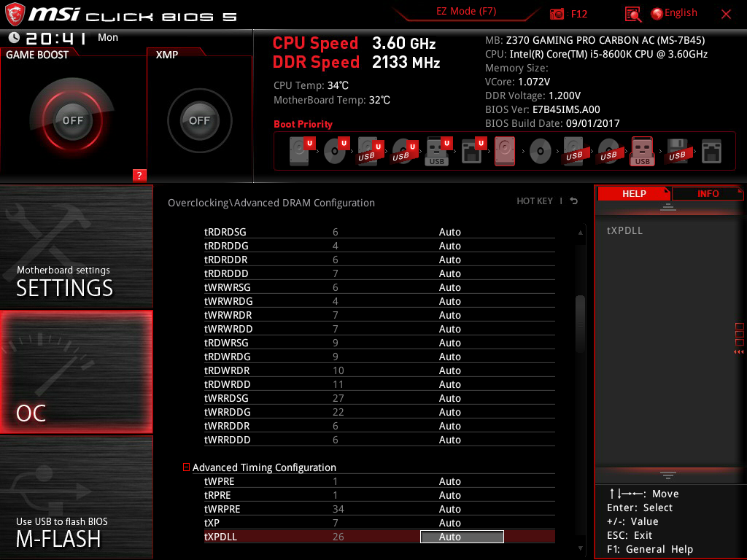The height and width of the screenshot is (560, 747).
Task: Select the tWRRDDR timing row
Action: tap(379, 426)
